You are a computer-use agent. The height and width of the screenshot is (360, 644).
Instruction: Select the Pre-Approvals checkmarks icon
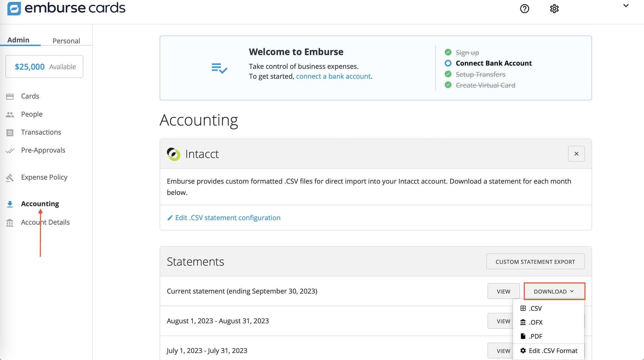click(x=10, y=150)
